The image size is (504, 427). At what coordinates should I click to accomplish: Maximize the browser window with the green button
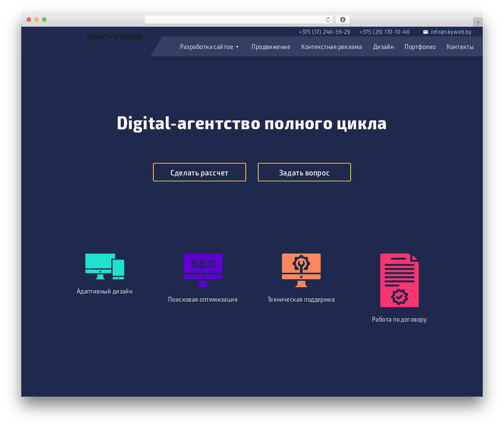click(44, 20)
